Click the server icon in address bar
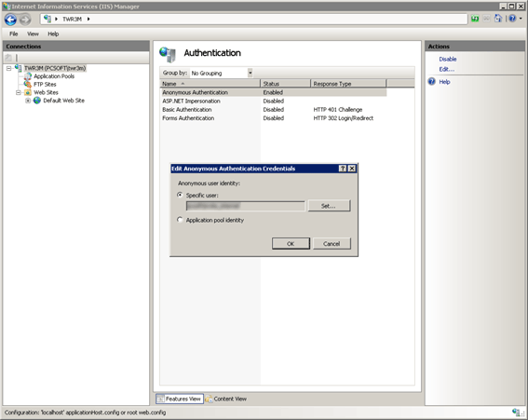 [47, 19]
